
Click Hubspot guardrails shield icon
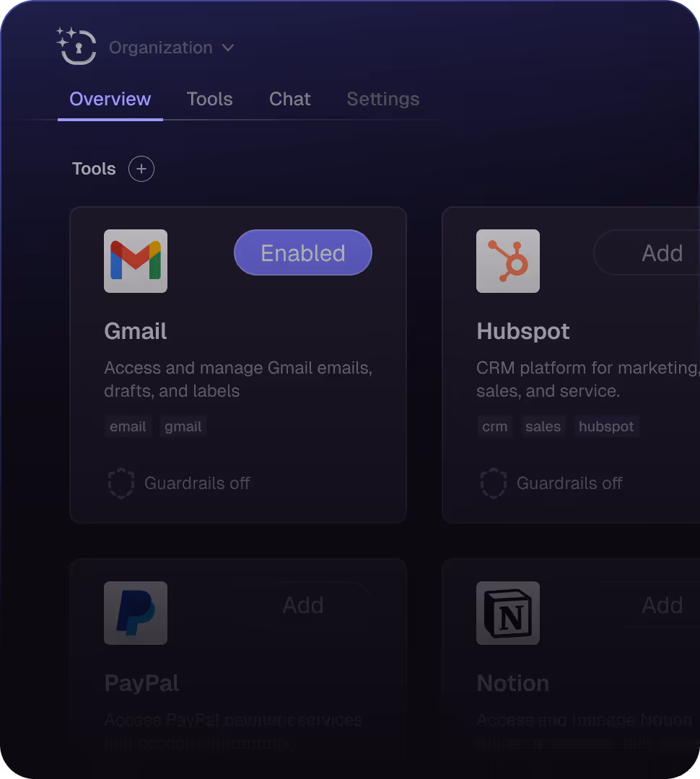[x=493, y=483]
